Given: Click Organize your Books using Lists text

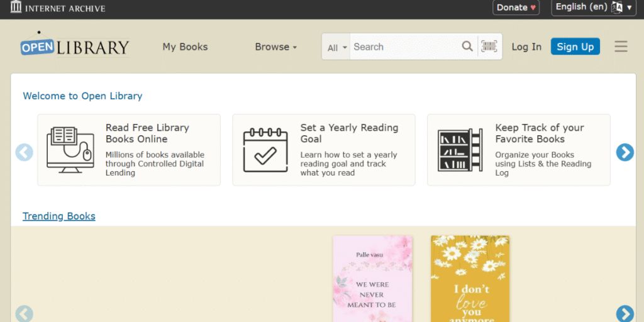Looking at the screenshot, I should tap(543, 164).
